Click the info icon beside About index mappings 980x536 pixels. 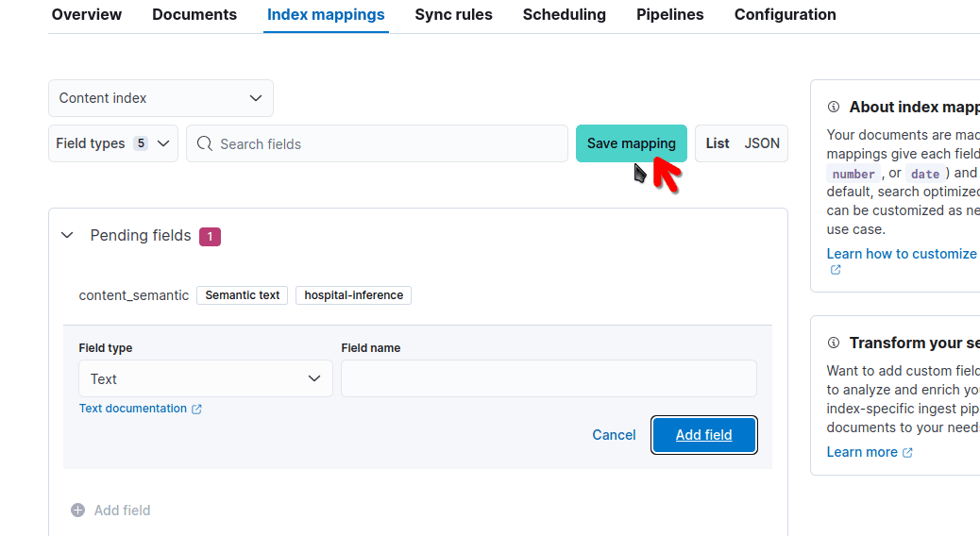click(x=834, y=108)
